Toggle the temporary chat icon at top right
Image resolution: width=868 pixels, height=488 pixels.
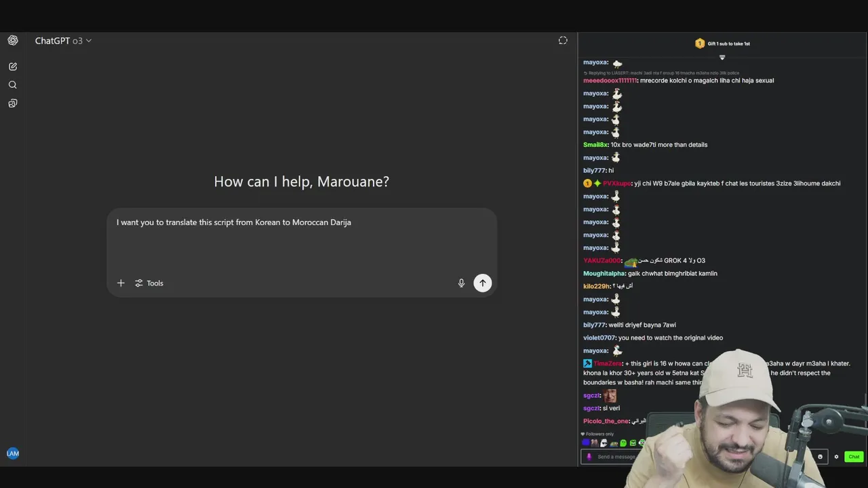point(563,41)
